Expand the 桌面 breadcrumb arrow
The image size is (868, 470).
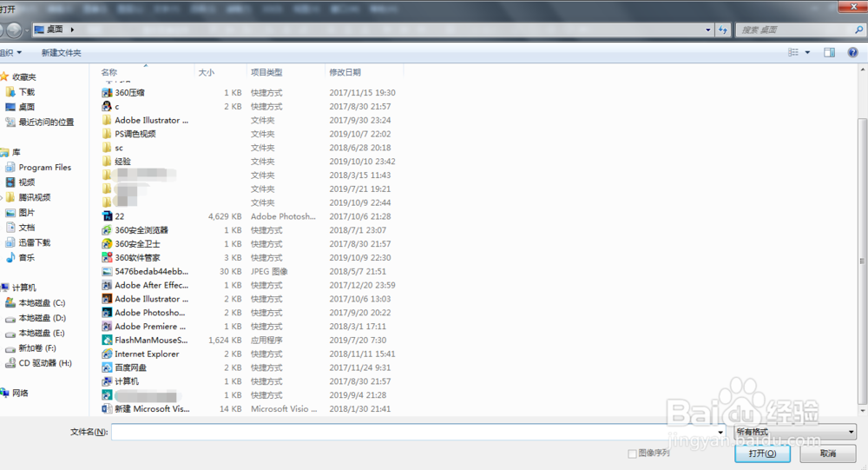(72, 30)
